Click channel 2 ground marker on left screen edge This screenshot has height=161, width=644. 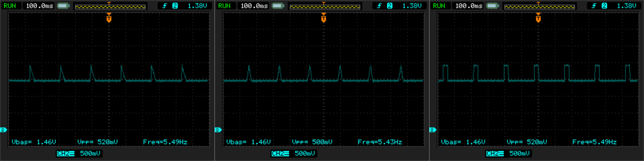(4, 130)
